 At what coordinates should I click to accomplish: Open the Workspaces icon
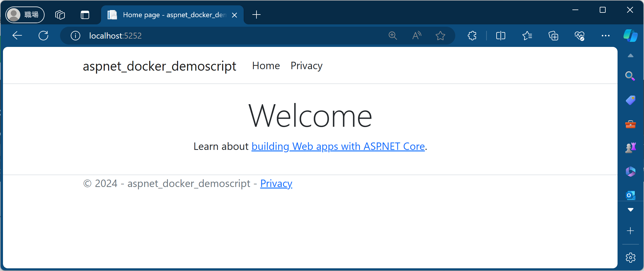(60, 15)
